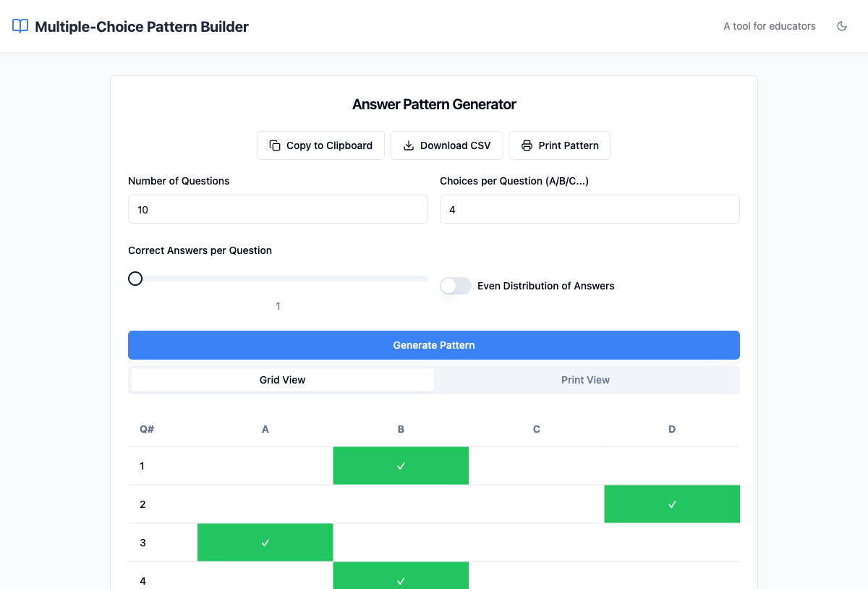Click the Correct Answers per Question slider handle

(135, 279)
